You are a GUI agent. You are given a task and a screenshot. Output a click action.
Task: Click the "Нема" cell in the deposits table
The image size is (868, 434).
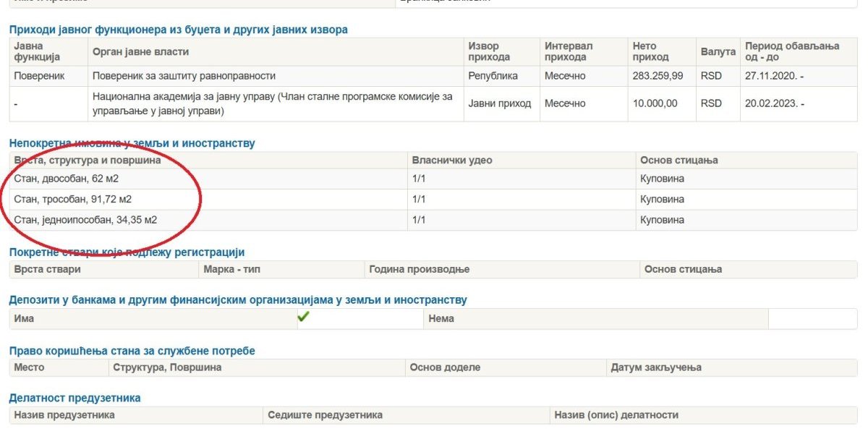[x=441, y=318]
